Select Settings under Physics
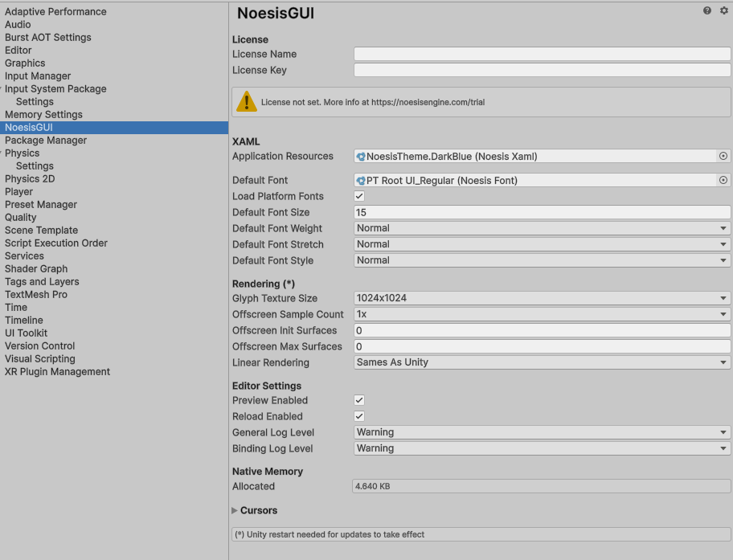733x560 pixels. click(x=35, y=166)
